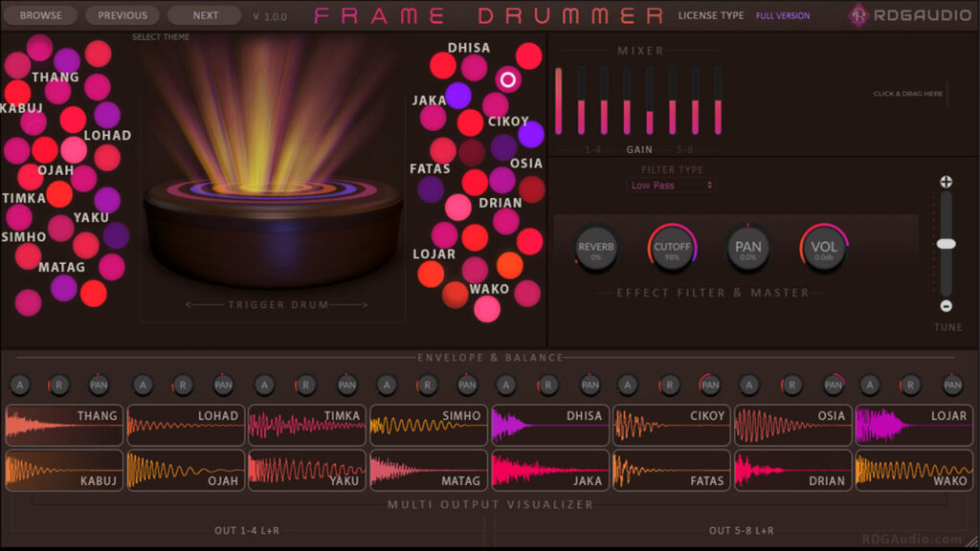Click the PAN knob above CIKOY

[x=710, y=385]
